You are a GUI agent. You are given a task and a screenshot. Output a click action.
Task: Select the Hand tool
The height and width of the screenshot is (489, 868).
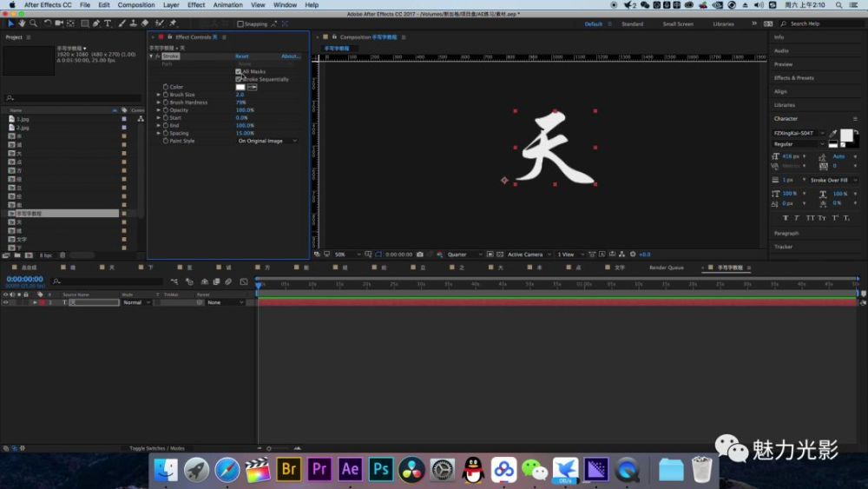click(22, 23)
